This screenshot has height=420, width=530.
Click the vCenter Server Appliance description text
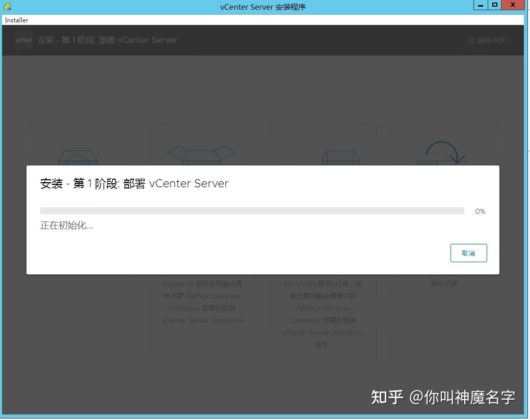pyautogui.click(x=202, y=320)
